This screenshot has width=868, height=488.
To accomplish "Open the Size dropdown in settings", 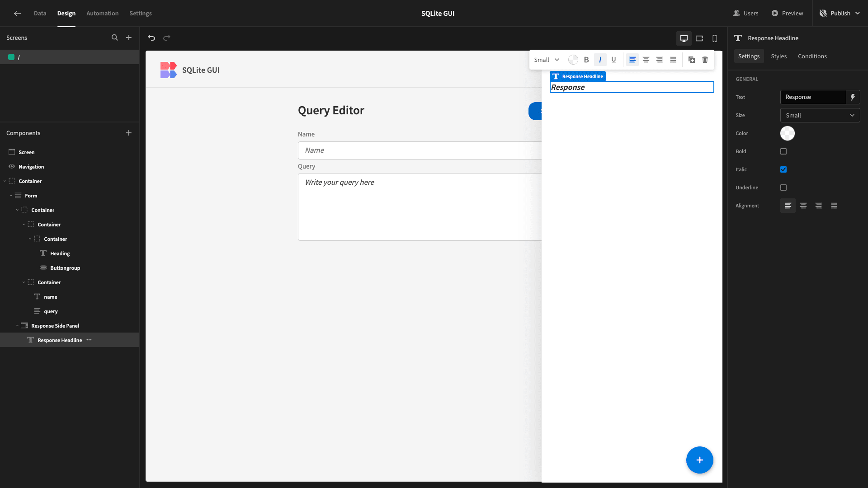I will pos(820,115).
